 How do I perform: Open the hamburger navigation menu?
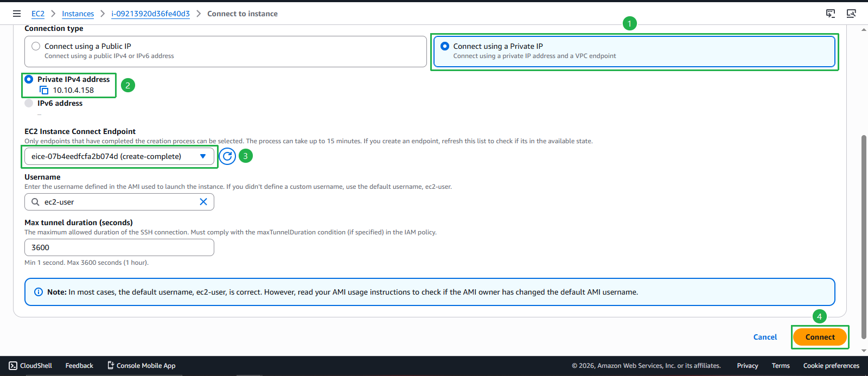[x=17, y=14]
